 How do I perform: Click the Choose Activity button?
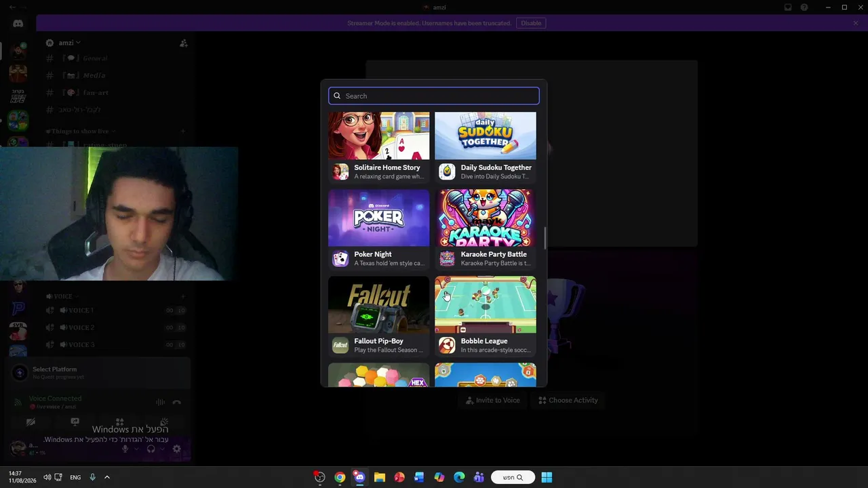568,400
